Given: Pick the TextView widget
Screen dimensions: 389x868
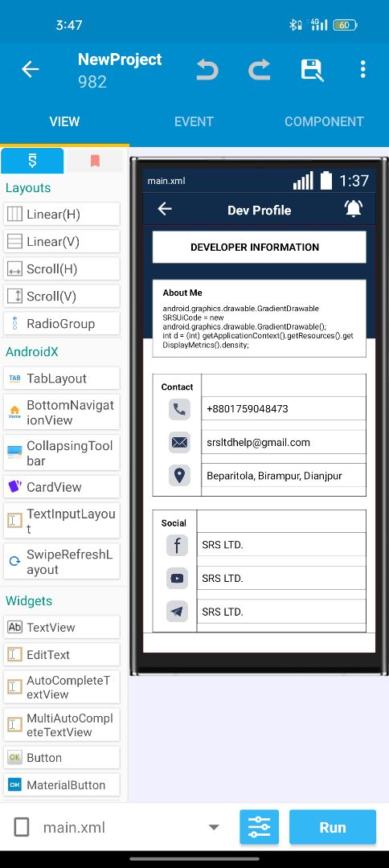Looking at the screenshot, I should (61, 627).
